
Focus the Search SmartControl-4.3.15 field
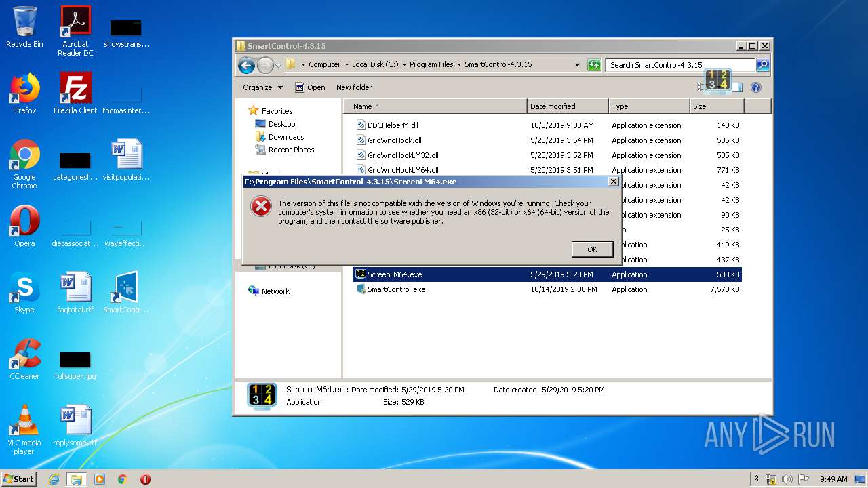[681, 65]
